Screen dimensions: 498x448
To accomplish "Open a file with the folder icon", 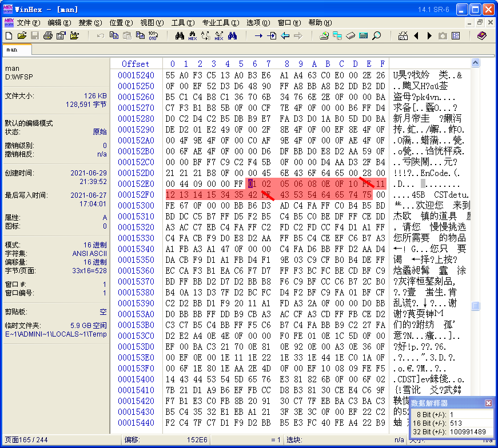I will (22, 36).
